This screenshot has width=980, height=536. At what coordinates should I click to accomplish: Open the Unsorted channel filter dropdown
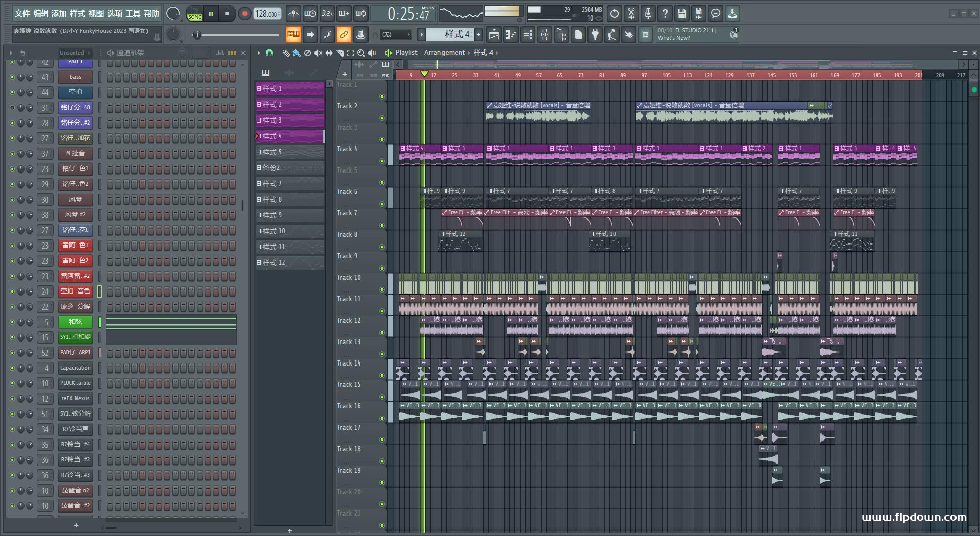tap(75, 53)
